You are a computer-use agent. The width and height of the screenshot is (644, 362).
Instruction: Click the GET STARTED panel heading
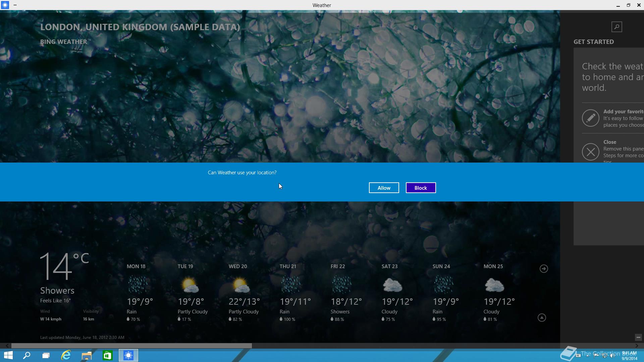tap(594, 42)
